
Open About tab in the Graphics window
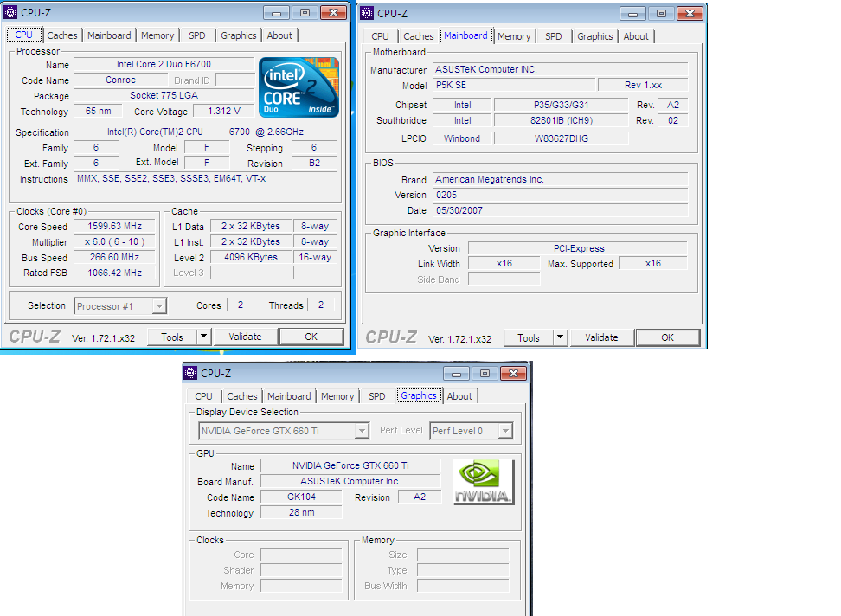459,396
